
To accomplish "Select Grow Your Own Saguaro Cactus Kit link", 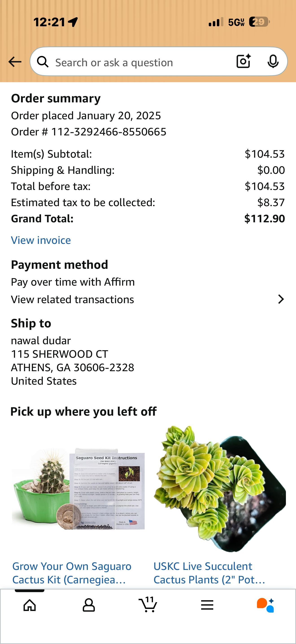I will tap(72, 573).
